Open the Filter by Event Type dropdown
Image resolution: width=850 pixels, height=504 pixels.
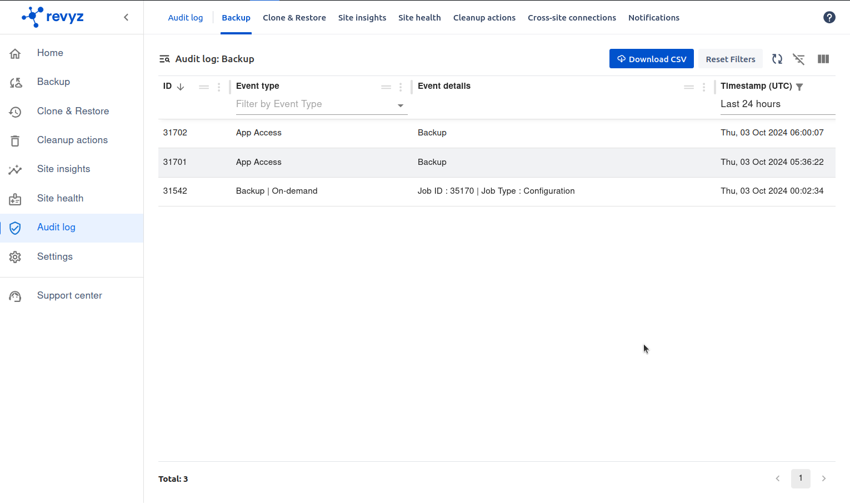point(322,104)
